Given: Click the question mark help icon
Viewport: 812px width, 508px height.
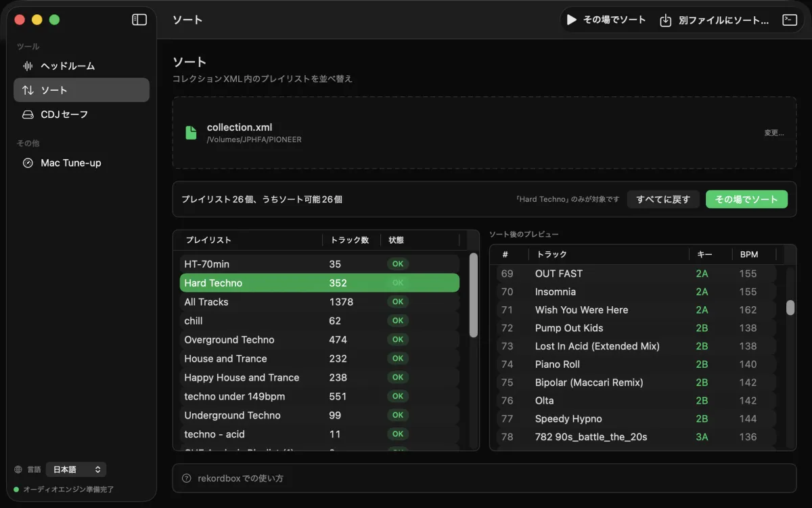Looking at the screenshot, I should 187,478.
